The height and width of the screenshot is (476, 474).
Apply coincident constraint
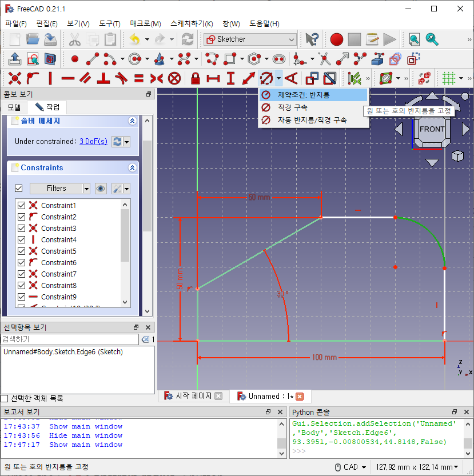coord(15,78)
